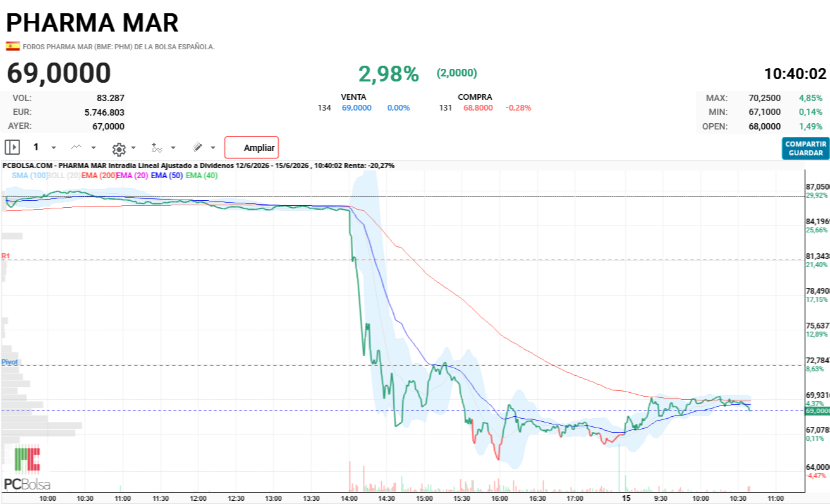830x504 pixels.
Task: Click the green 69,000 price tag on axis
Action: pyautogui.click(x=817, y=411)
